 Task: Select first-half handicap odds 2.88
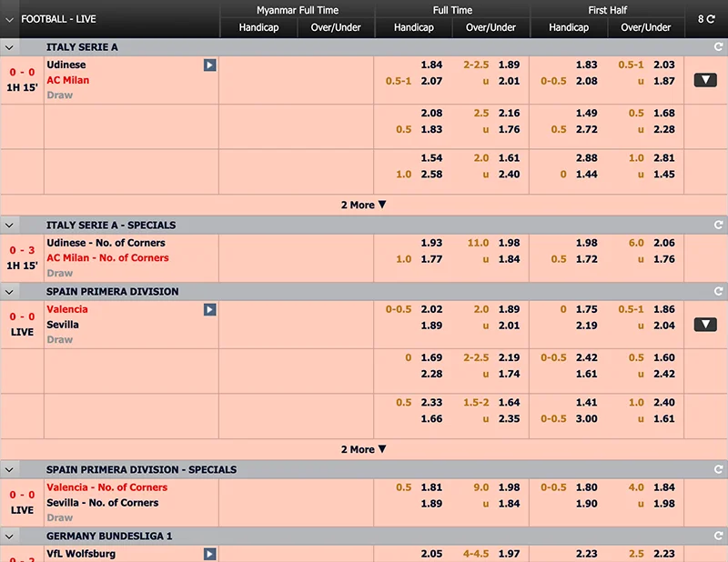(x=587, y=158)
